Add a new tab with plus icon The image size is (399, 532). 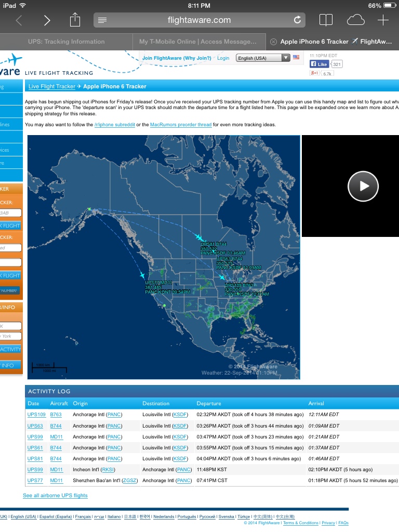pyautogui.click(x=383, y=20)
